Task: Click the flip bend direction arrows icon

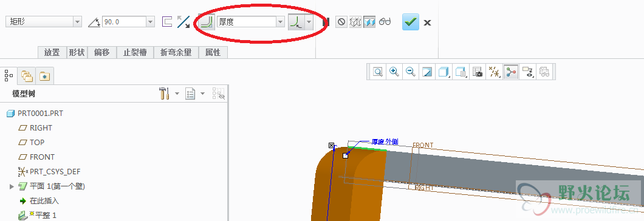Action: tap(183, 22)
